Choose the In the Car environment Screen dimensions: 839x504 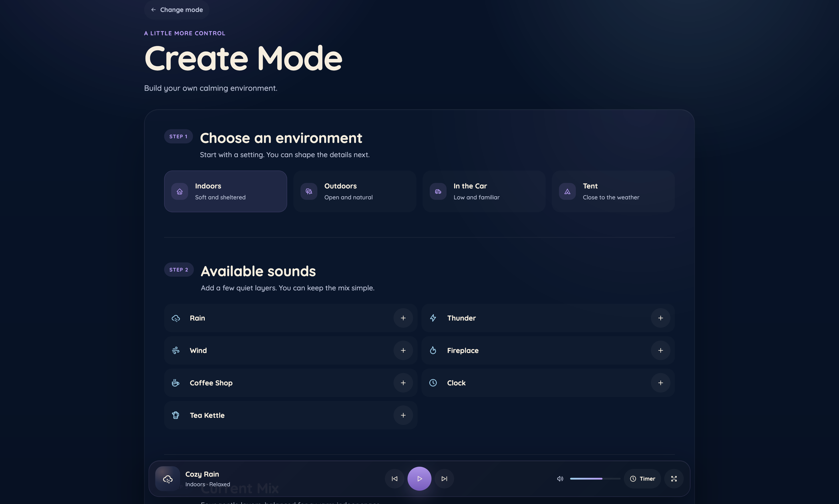(x=484, y=191)
